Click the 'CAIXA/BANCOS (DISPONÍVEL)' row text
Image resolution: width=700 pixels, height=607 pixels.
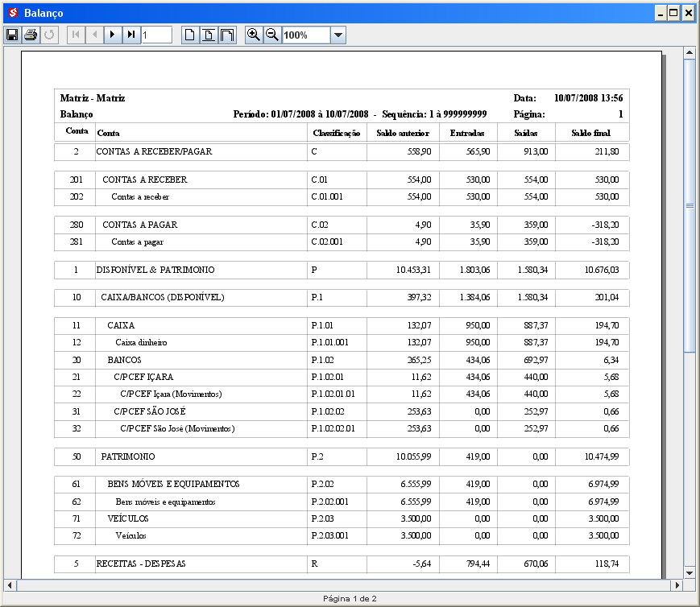pyautogui.click(x=163, y=297)
